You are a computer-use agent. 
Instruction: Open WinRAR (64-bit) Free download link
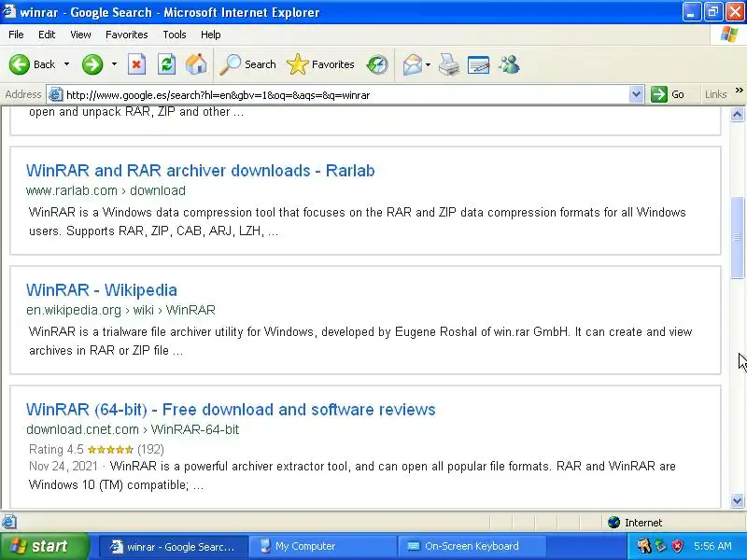pos(231,410)
